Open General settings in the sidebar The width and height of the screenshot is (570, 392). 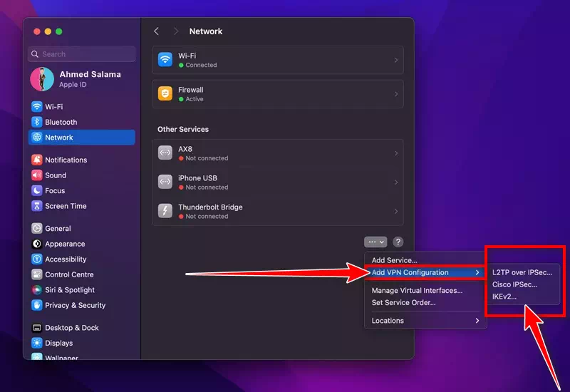click(x=81, y=228)
